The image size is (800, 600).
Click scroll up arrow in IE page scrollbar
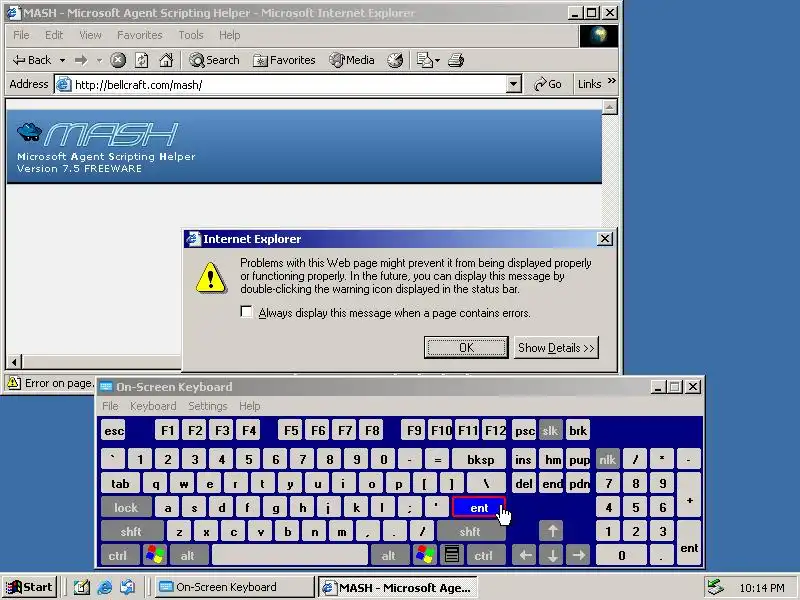tap(610, 107)
